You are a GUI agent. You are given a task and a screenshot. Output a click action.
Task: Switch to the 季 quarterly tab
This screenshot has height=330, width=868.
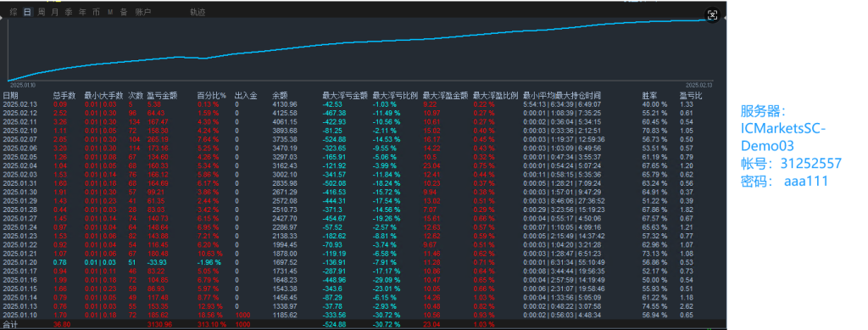(x=68, y=12)
